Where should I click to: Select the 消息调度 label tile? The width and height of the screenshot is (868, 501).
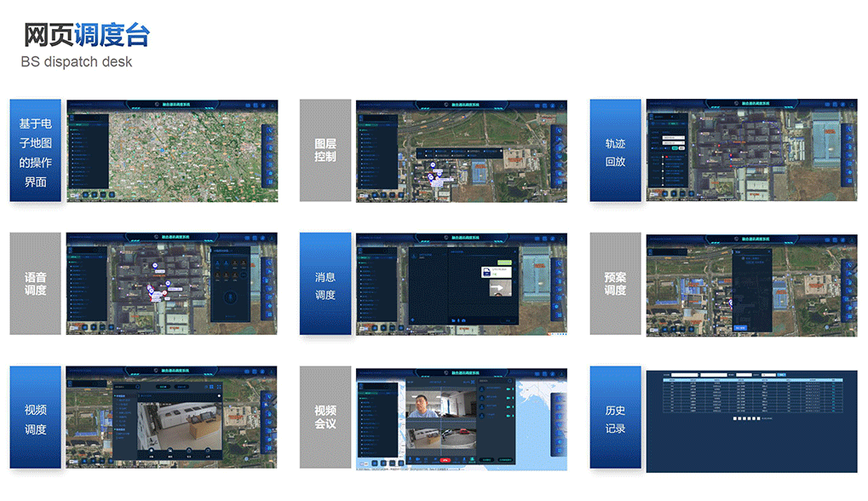tap(325, 285)
